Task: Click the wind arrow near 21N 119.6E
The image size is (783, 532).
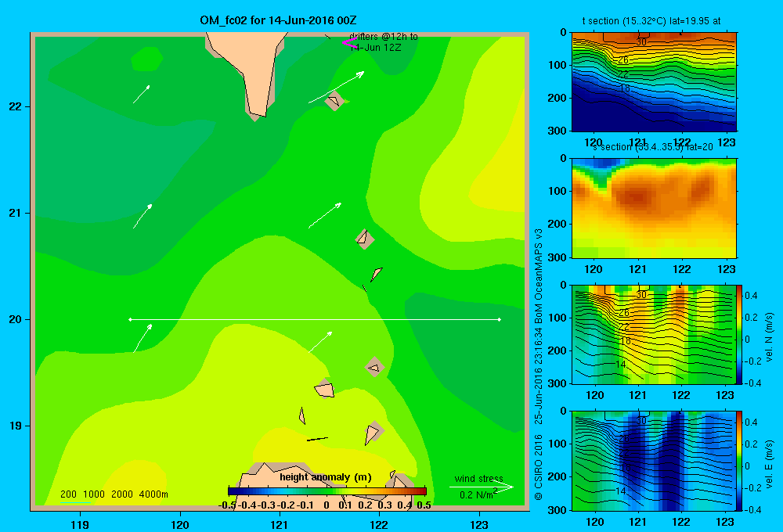Action: [143, 216]
